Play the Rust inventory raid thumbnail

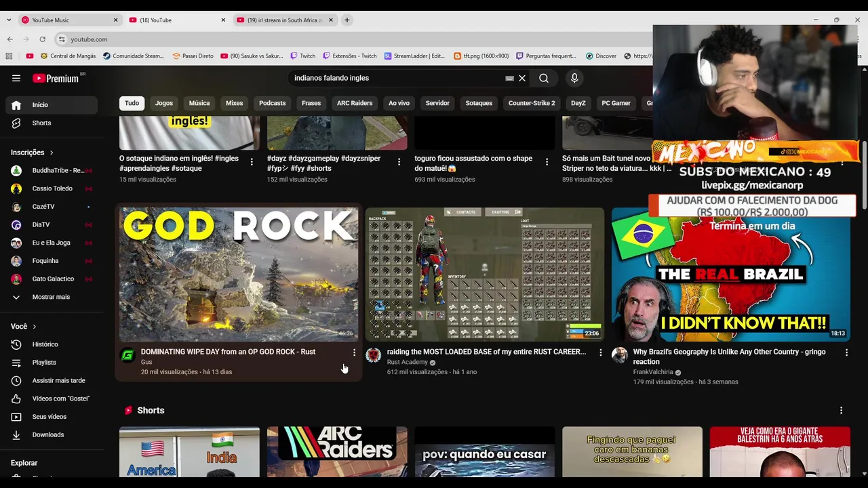(x=485, y=274)
